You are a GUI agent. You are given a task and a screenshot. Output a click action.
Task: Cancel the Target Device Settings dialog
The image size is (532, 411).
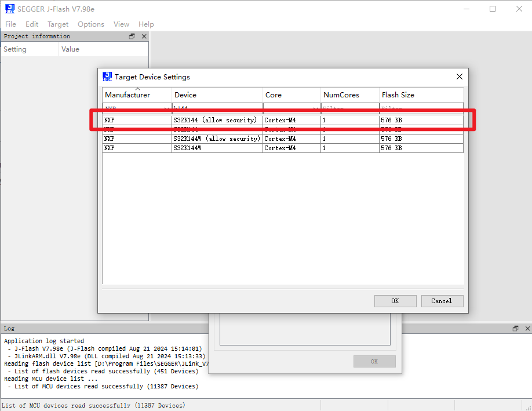pos(442,301)
